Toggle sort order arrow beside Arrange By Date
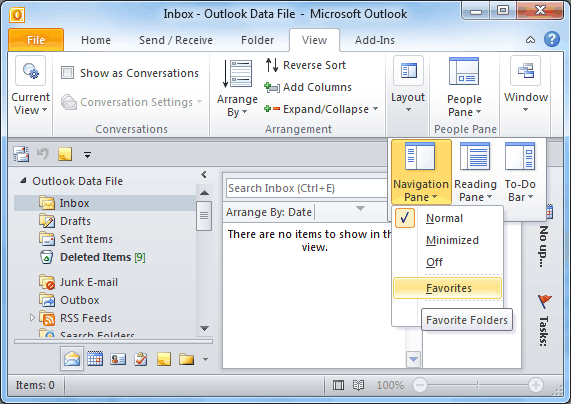 (360, 208)
